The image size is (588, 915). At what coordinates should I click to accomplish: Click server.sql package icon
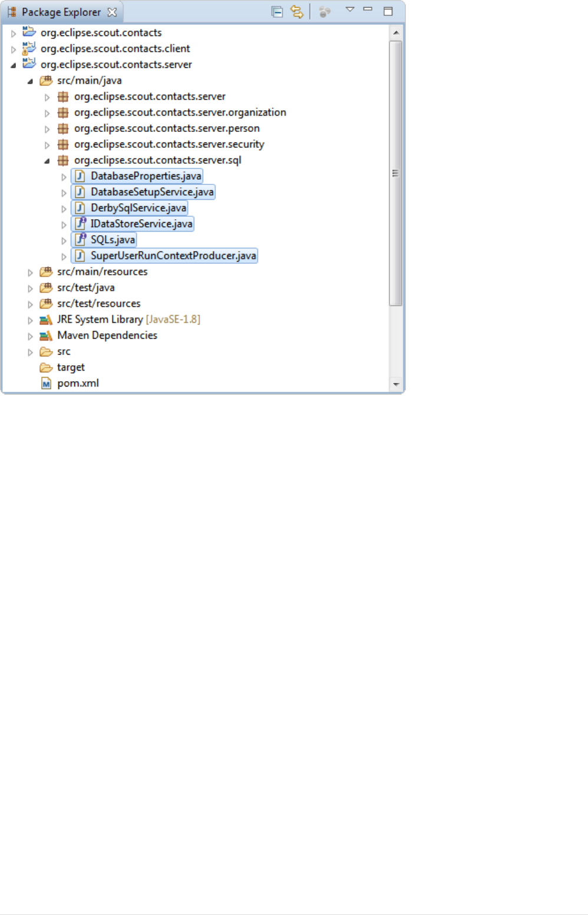(x=63, y=160)
